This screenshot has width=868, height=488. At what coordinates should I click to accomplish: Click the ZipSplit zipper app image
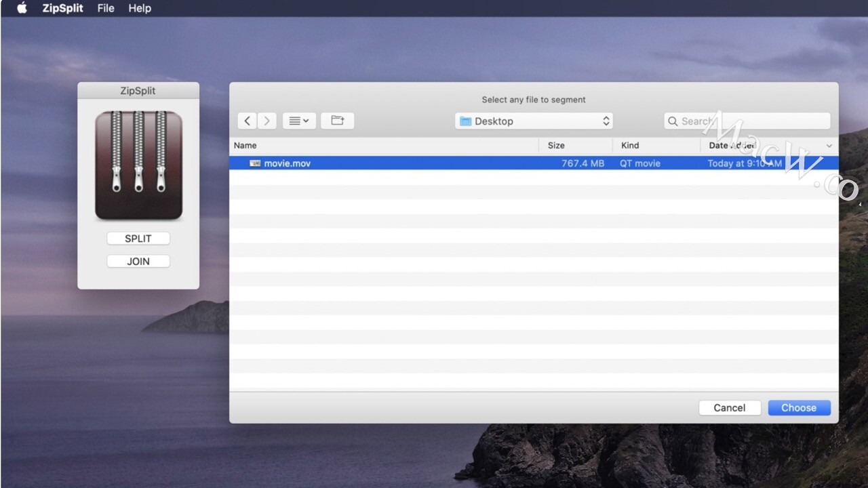tap(138, 165)
